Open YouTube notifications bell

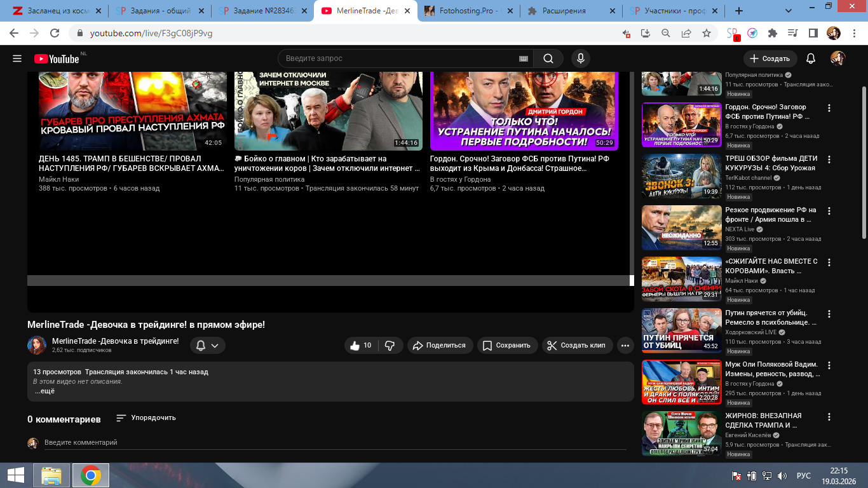point(810,58)
